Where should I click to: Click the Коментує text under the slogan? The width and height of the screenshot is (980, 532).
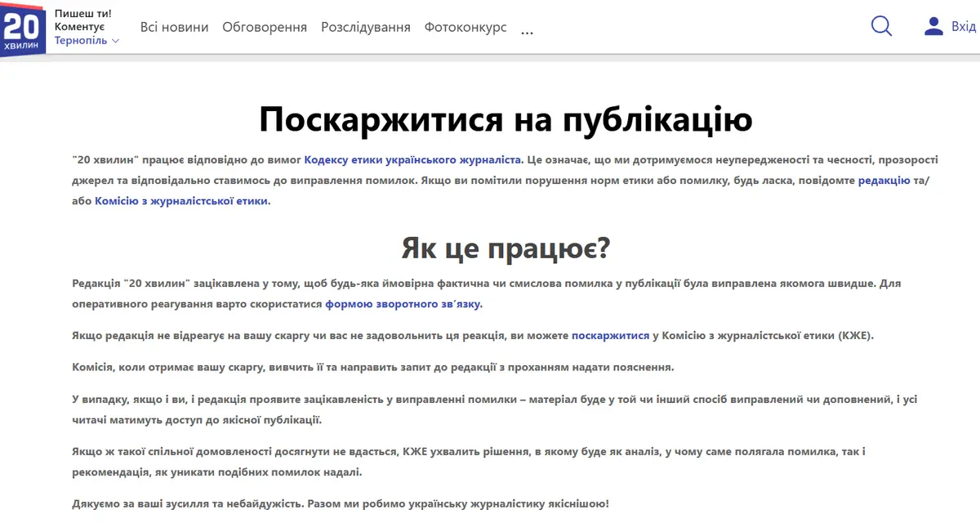[79, 27]
